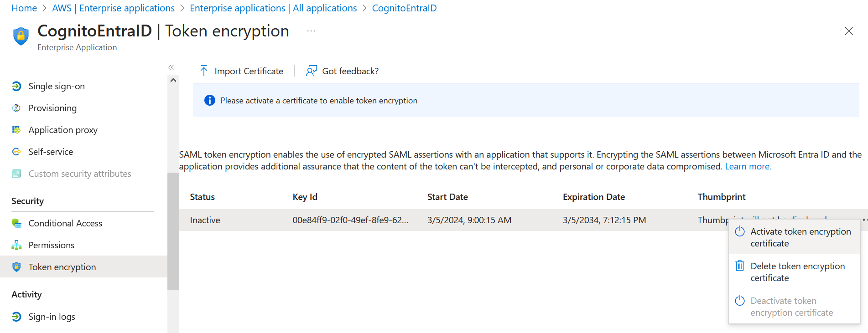Click the Single sign-on arrow icon

(16, 86)
